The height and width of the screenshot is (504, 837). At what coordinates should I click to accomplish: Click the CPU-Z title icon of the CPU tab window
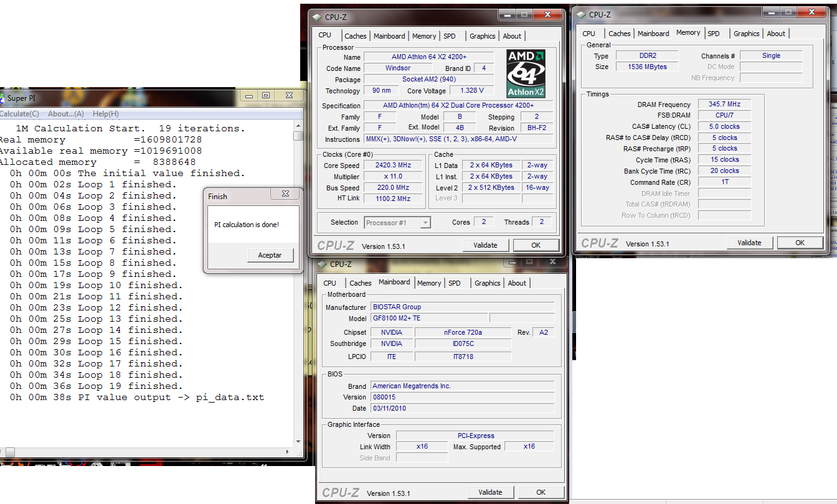(316, 17)
